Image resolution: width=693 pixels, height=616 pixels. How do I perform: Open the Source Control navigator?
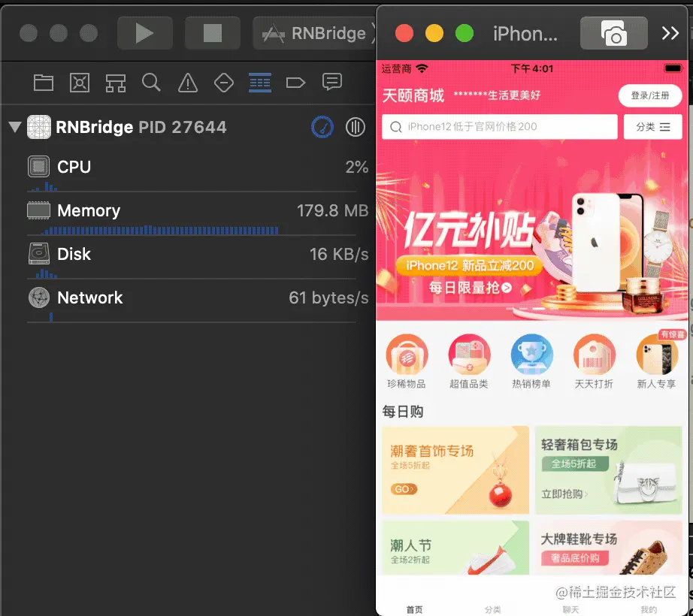pyautogui.click(x=80, y=83)
